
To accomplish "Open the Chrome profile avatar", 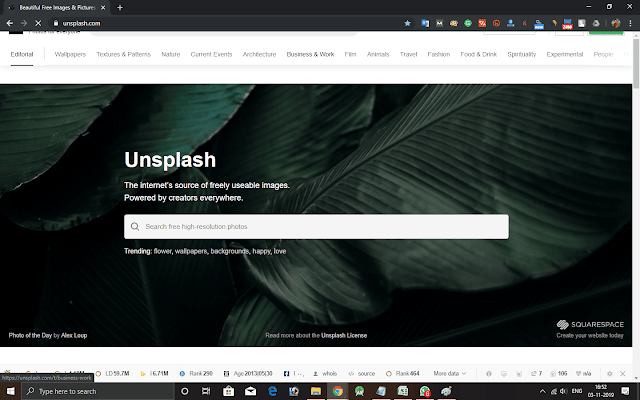I will tap(616, 23).
